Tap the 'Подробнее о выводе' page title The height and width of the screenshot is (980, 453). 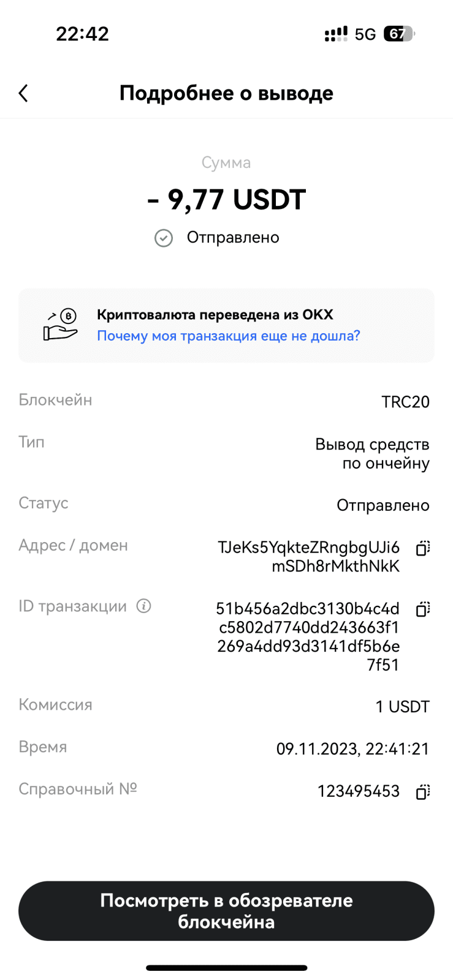226,93
